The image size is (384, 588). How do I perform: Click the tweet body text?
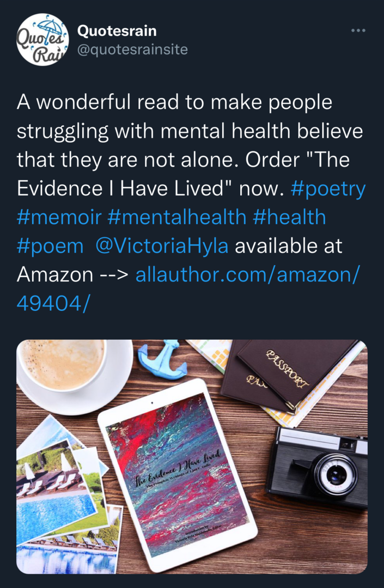click(x=174, y=131)
